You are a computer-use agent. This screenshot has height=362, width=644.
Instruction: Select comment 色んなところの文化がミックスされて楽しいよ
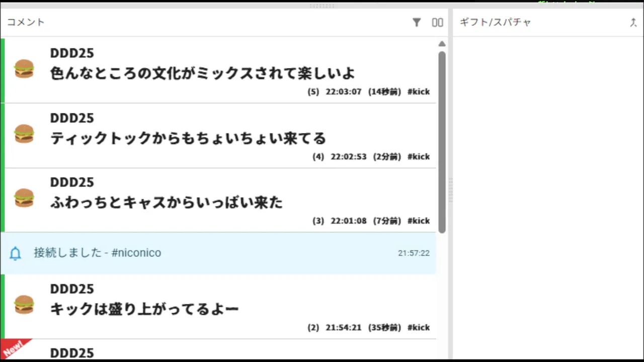point(203,73)
